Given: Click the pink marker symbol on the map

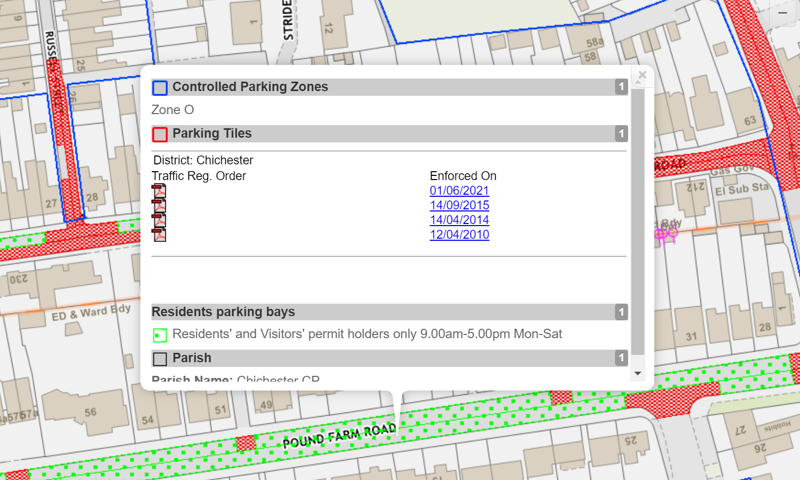Looking at the screenshot, I should pyautogui.click(x=666, y=234).
